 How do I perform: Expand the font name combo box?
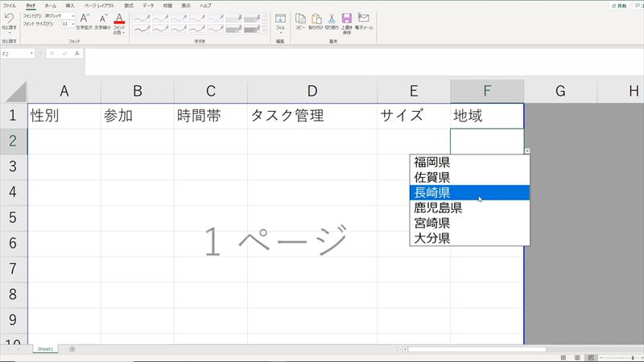[x=72, y=15]
